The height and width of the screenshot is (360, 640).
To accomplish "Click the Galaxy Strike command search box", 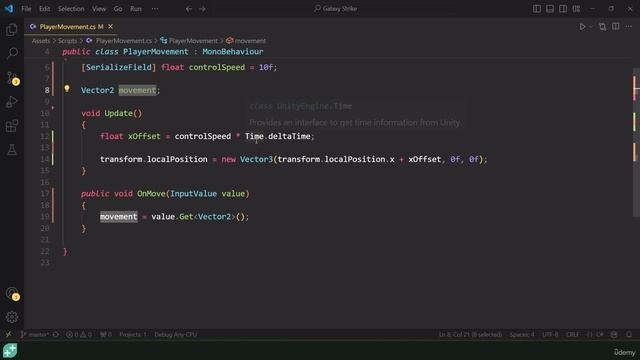I will coord(336,9).
